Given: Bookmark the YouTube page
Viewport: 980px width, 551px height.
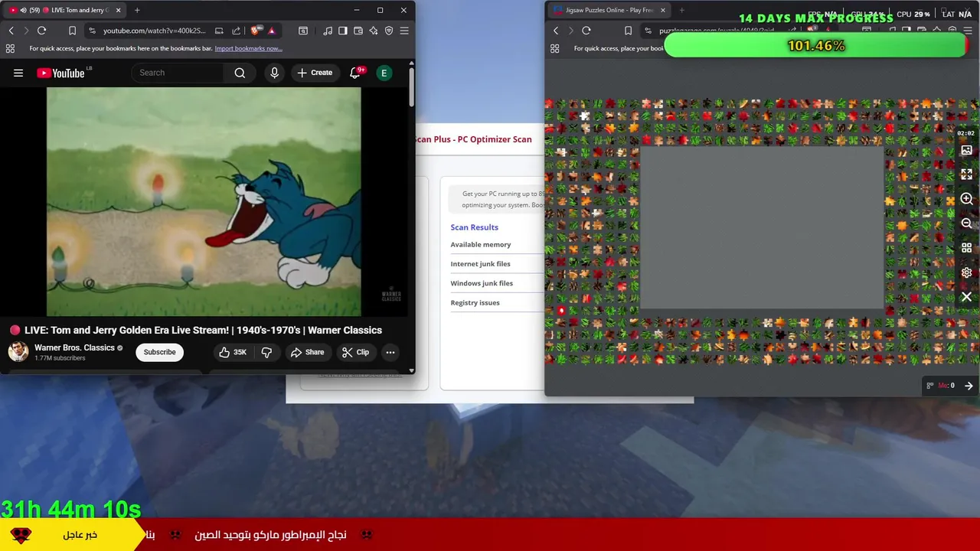Looking at the screenshot, I should tap(72, 31).
